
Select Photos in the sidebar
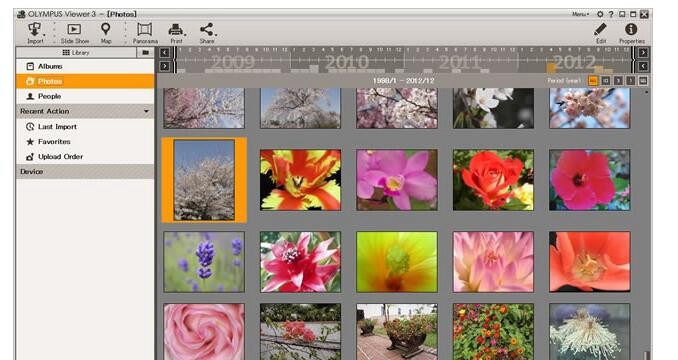point(85,81)
